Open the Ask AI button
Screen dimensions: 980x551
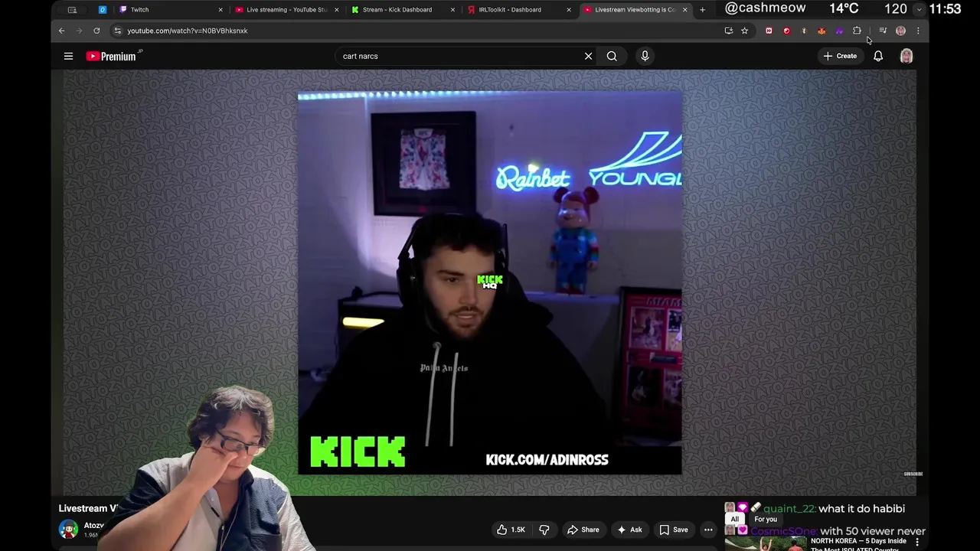coord(629,530)
